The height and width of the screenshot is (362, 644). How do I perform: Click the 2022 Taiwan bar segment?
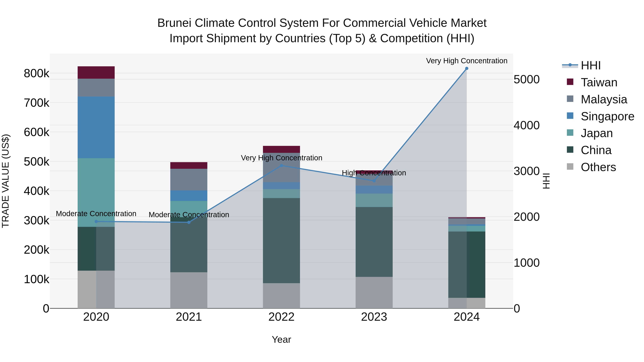coord(282,149)
